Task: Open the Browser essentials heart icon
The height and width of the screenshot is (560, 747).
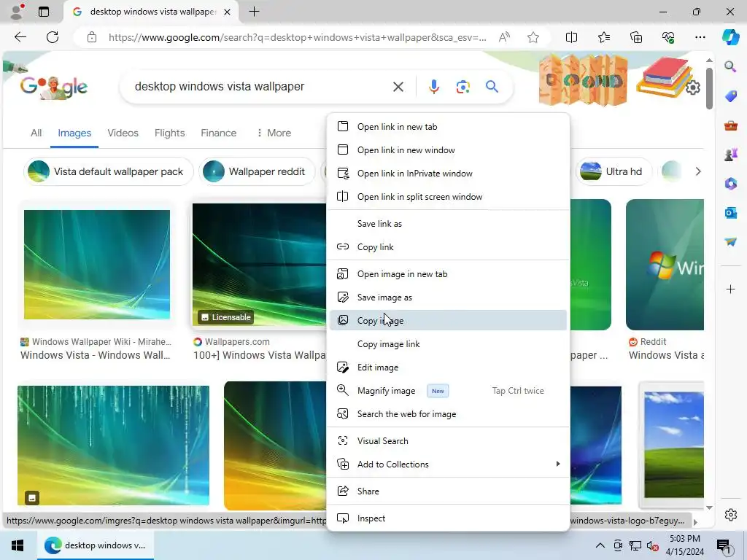Action: point(668,37)
